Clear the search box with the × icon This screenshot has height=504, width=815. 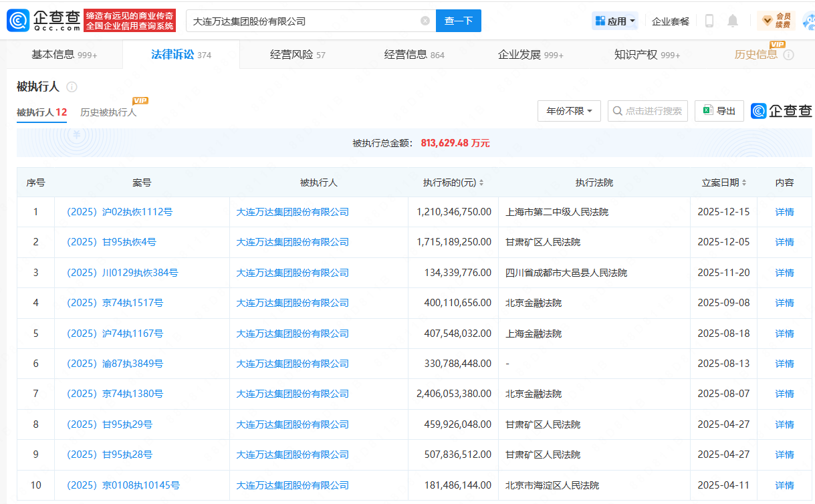tap(424, 21)
